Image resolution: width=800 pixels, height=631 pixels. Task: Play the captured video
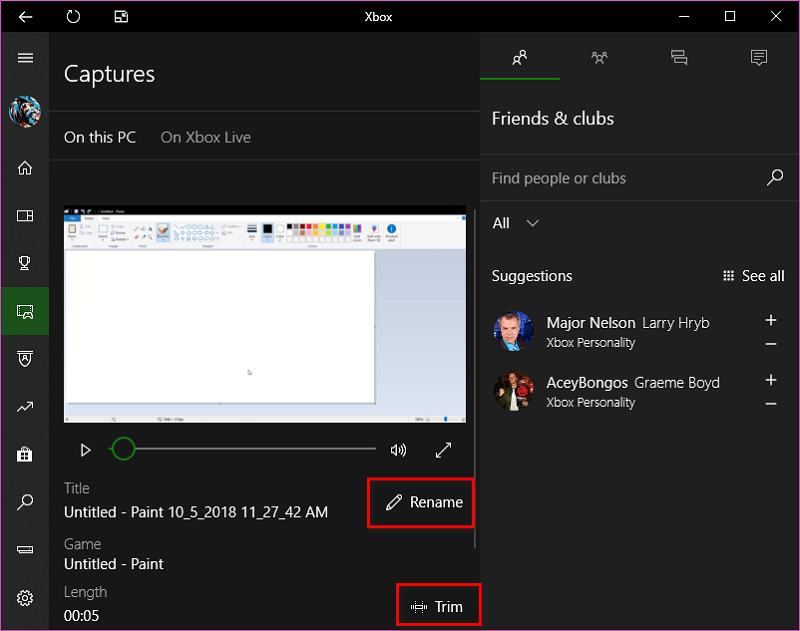click(86, 450)
